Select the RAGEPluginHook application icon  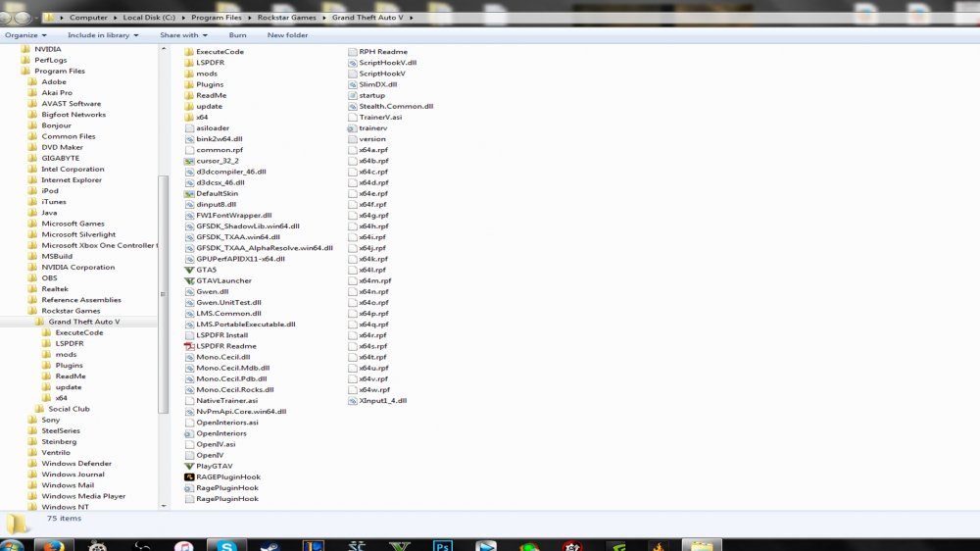(x=189, y=477)
